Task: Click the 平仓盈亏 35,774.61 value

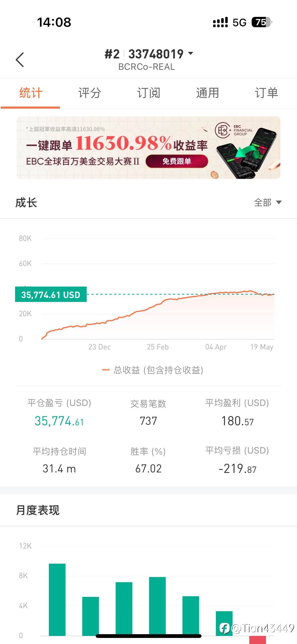Action: pyautogui.click(x=59, y=421)
